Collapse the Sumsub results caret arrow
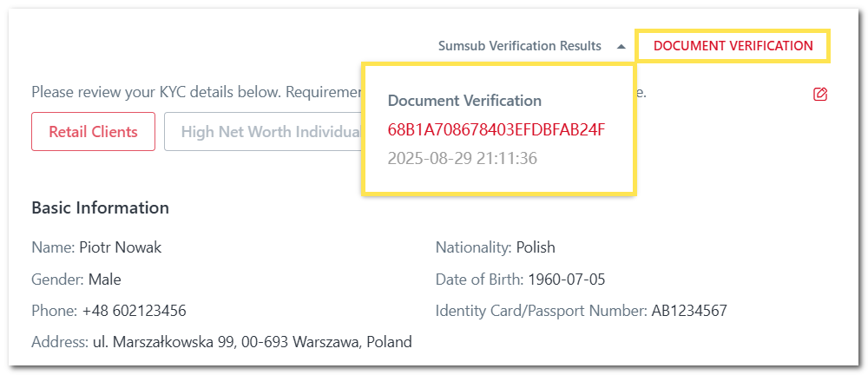 tap(621, 47)
